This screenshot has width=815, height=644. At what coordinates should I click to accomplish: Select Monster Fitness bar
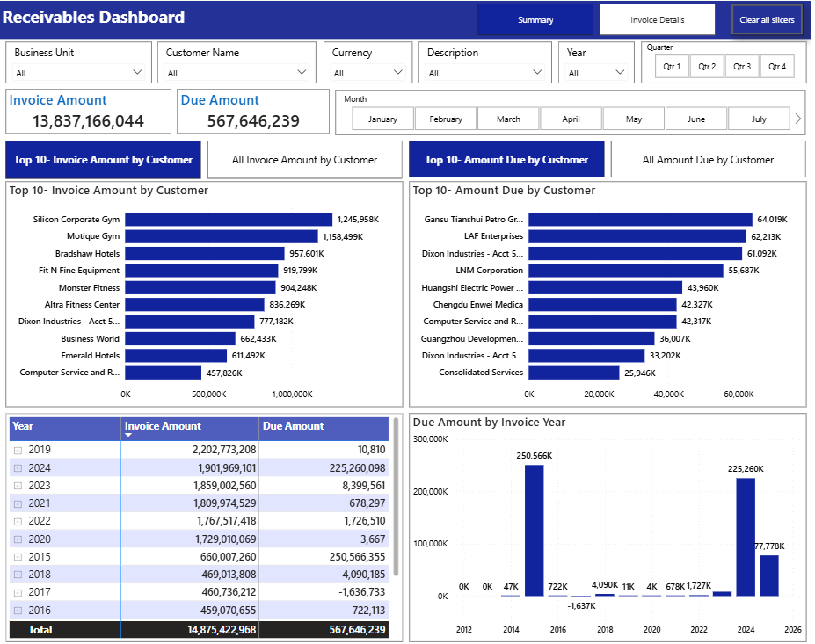[200, 287]
